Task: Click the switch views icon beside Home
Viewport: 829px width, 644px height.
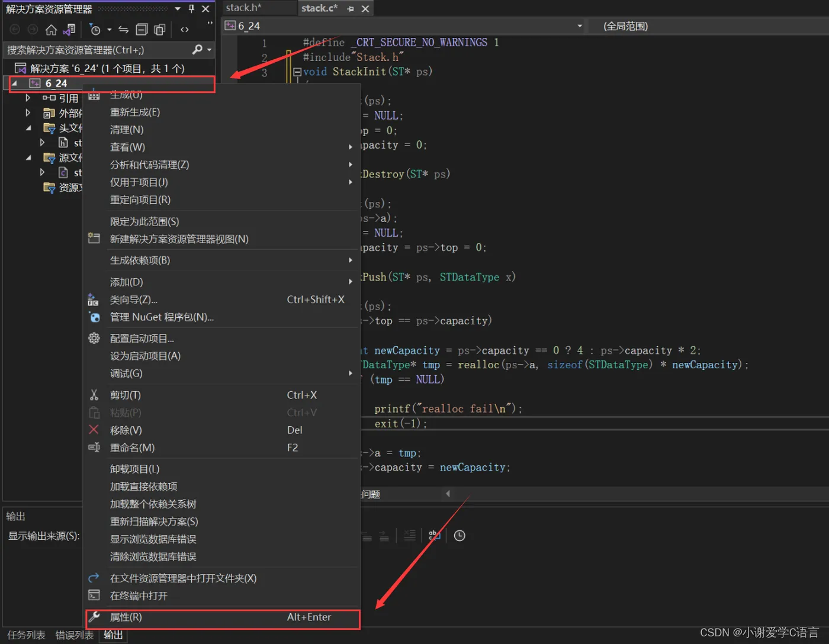Action: 69,30
